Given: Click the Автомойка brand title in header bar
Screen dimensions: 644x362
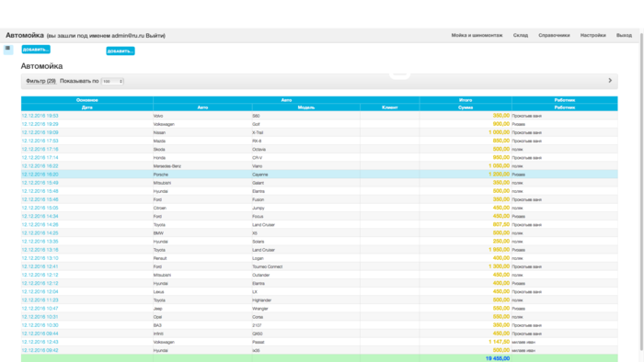Looking at the screenshot, I should point(25,35).
